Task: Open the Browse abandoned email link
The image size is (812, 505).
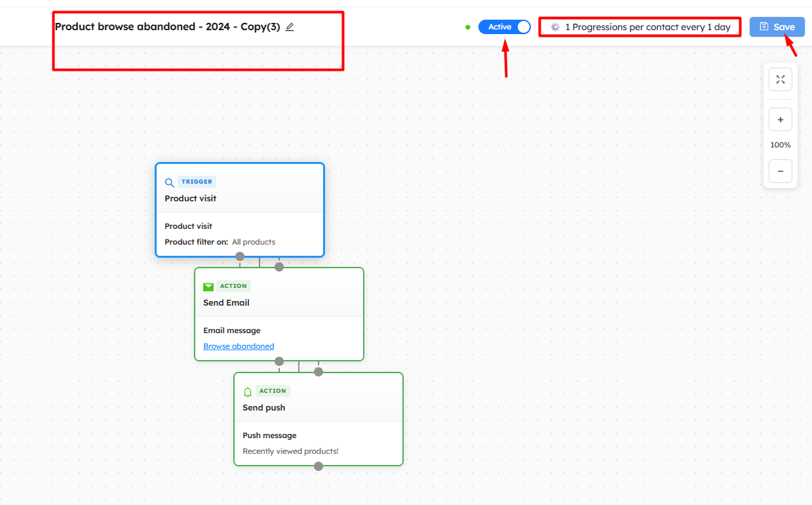Action: [239, 346]
